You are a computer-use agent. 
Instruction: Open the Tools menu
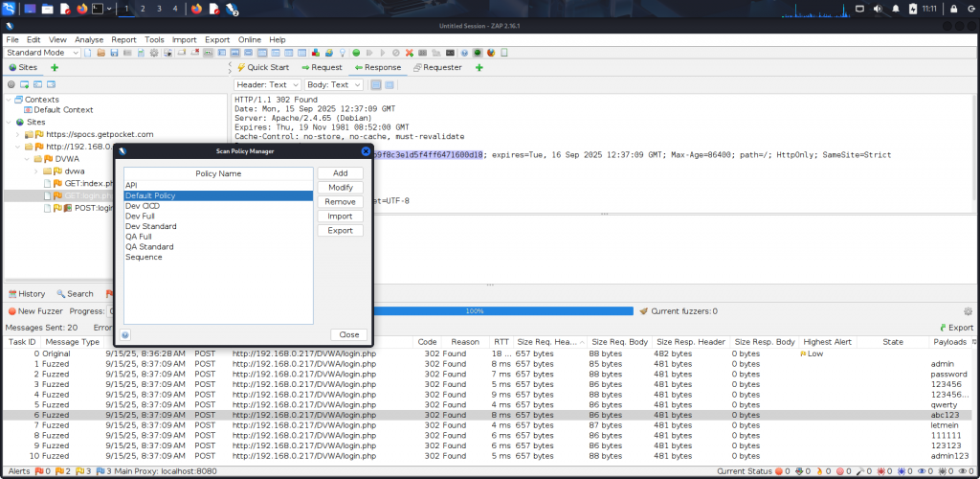pos(154,39)
